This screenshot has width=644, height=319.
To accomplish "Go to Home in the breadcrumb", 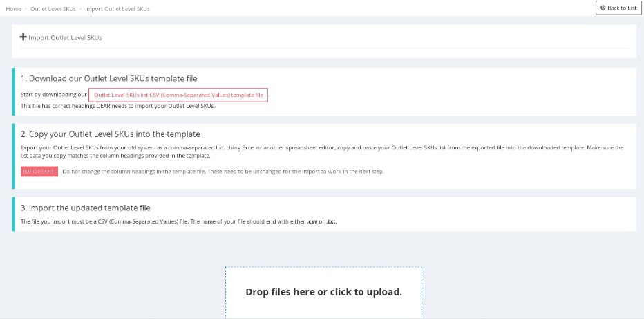I will tap(13, 9).
